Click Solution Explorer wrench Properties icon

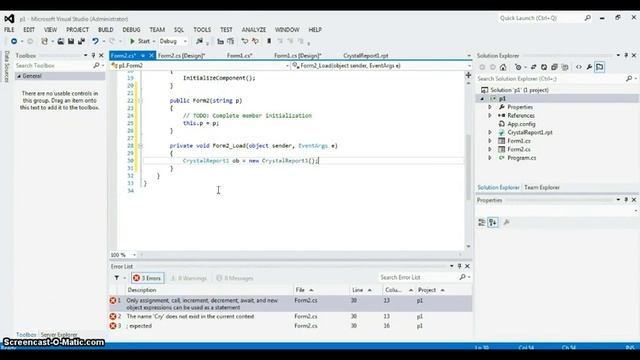point(589,67)
